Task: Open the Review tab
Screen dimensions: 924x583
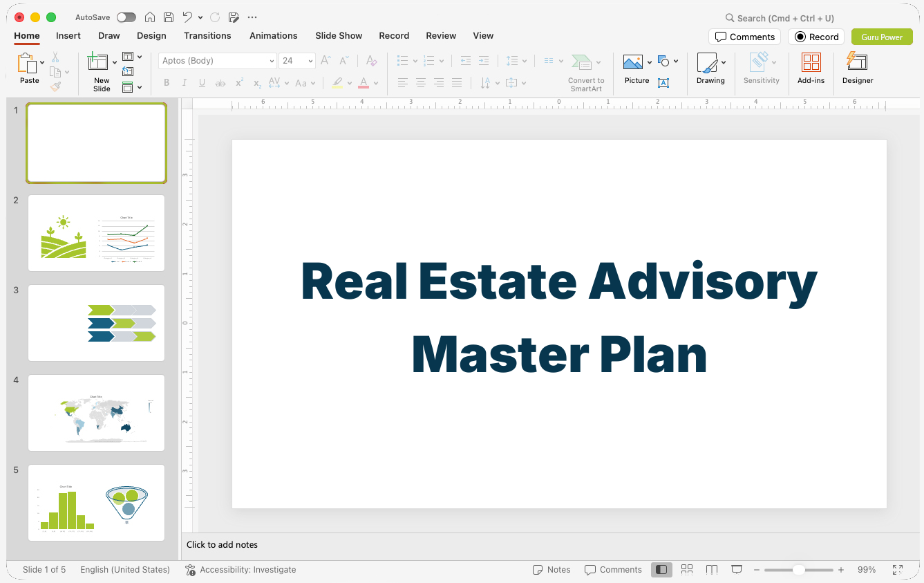Action: (x=441, y=36)
